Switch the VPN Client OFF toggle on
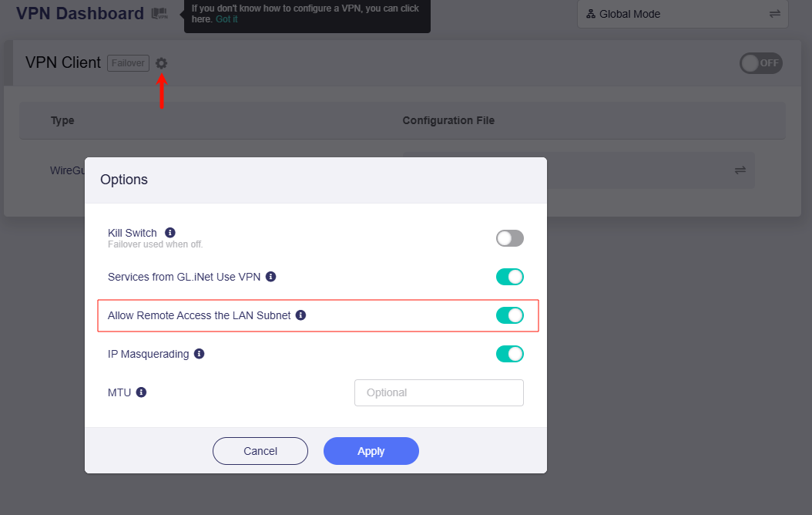 (x=760, y=63)
